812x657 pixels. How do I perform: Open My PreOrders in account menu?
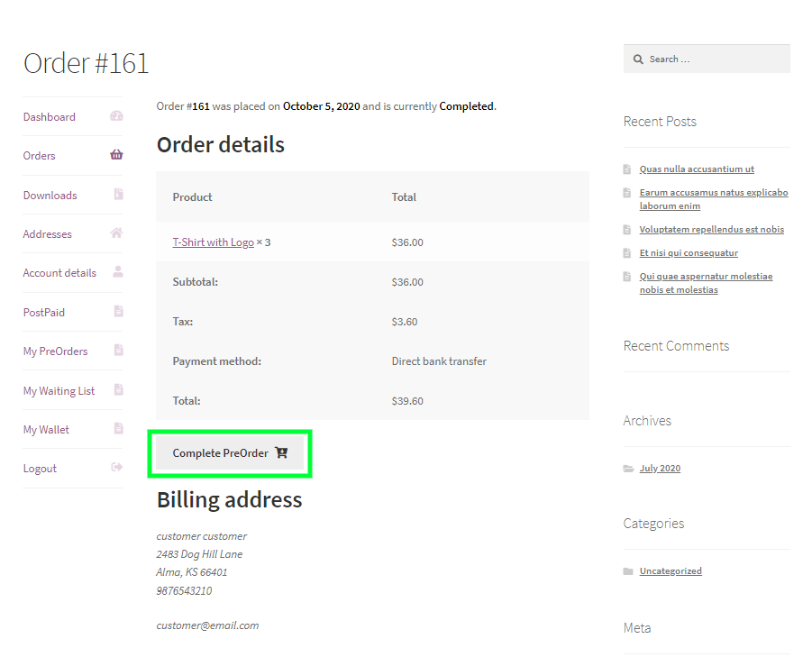55,351
